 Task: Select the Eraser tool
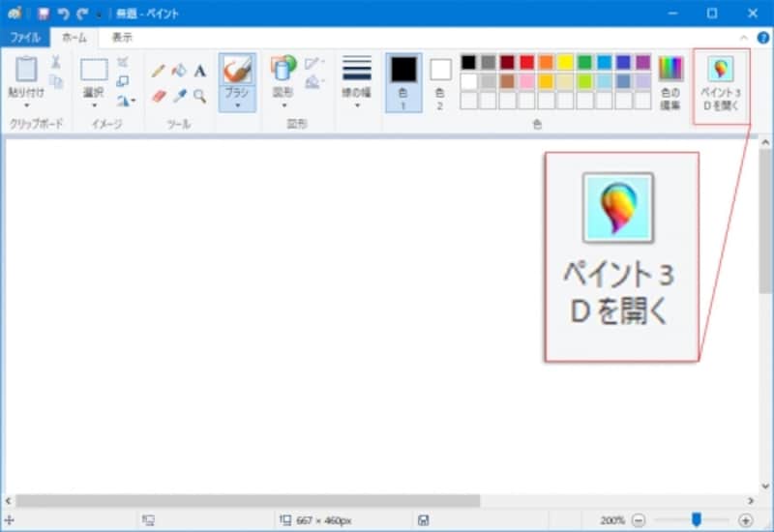(159, 96)
